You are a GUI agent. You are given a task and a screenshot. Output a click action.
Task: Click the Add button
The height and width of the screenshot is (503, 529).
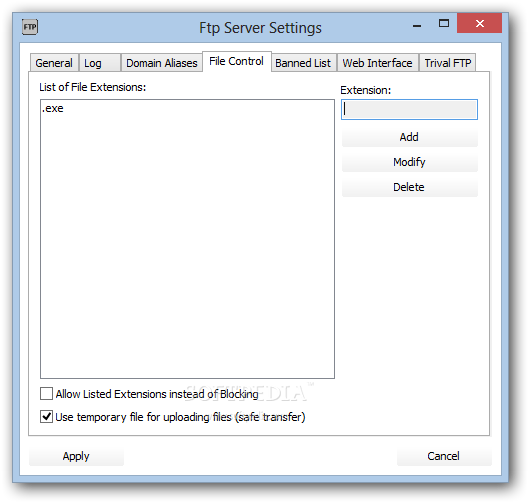click(410, 137)
